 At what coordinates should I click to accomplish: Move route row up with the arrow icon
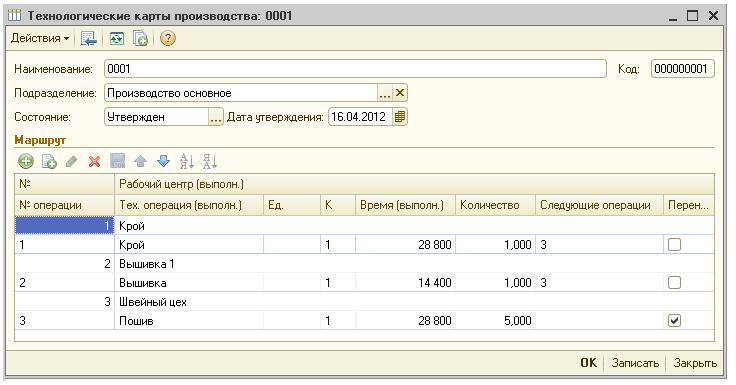click(x=140, y=162)
